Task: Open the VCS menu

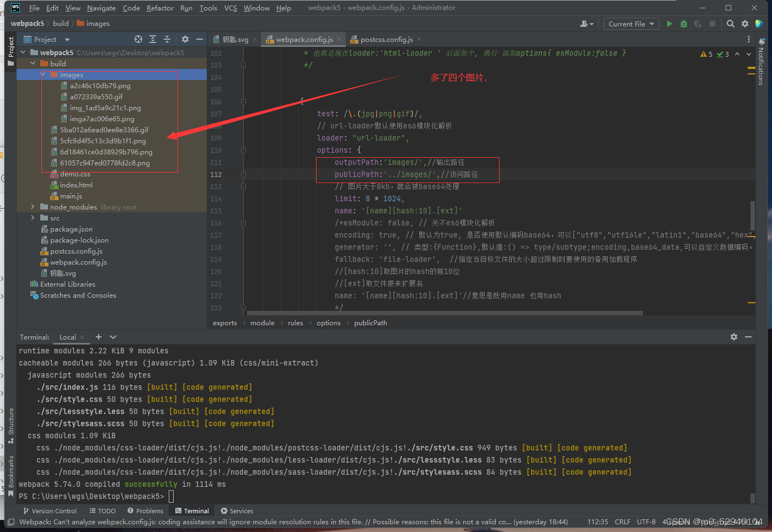Action: point(230,8)
